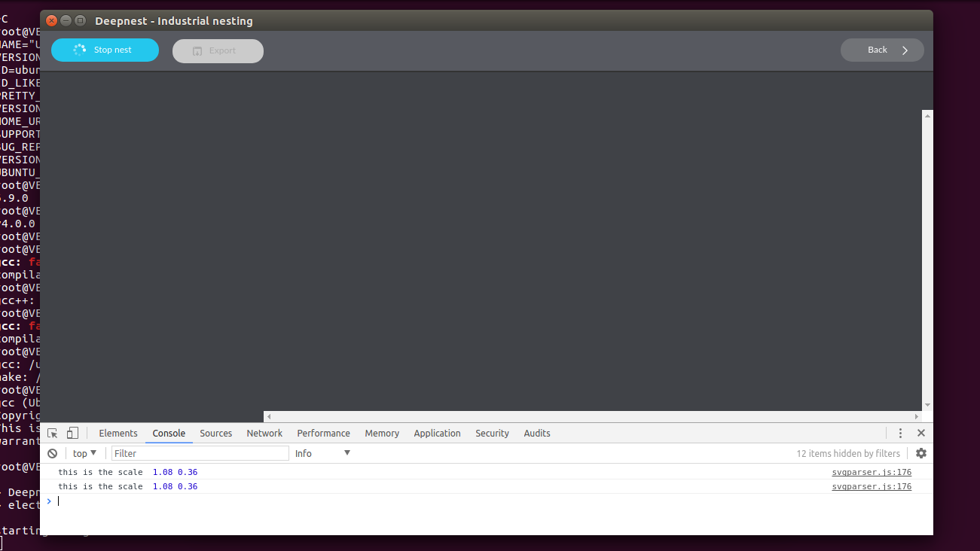The image size is (980, 551).
Task: Click the spinning loader icon in Stop nest
Action: pos(80,50)
